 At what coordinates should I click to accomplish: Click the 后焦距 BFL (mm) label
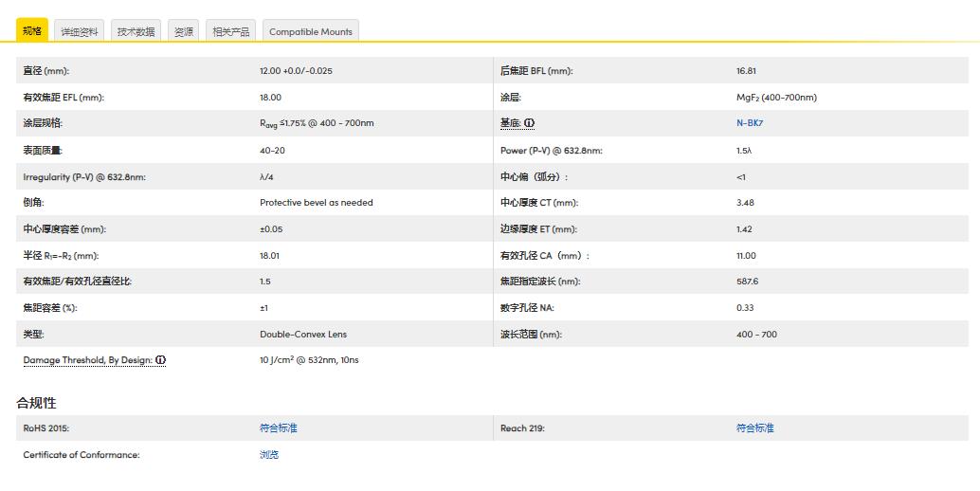536,70
